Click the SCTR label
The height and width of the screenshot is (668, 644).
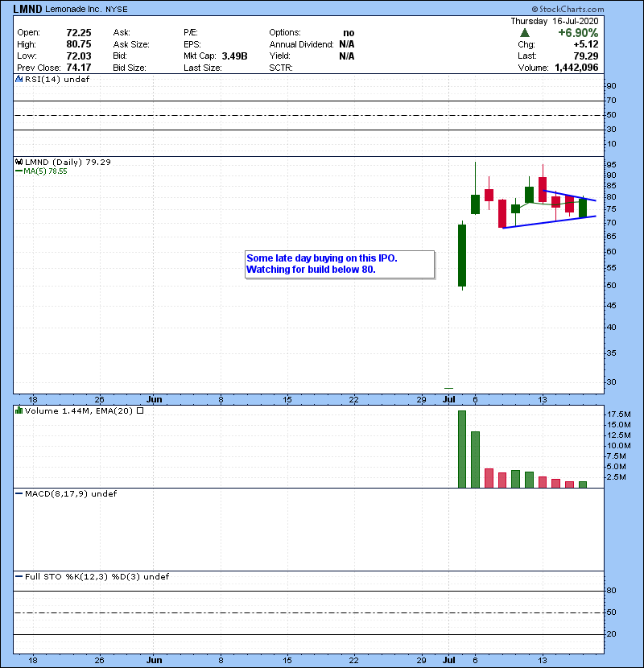coord(280,68)
